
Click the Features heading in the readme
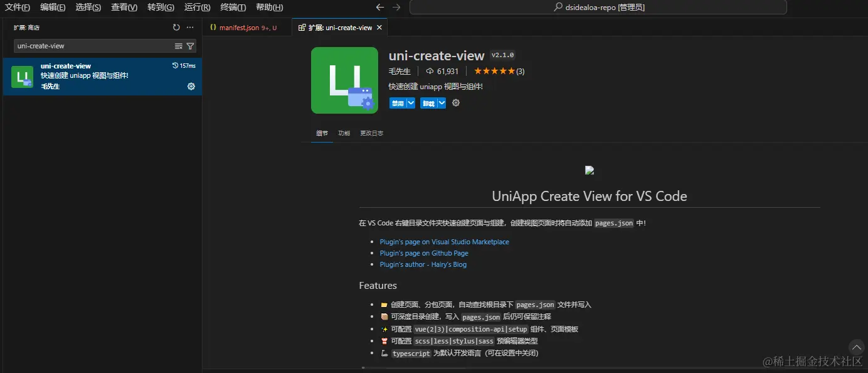378,285
